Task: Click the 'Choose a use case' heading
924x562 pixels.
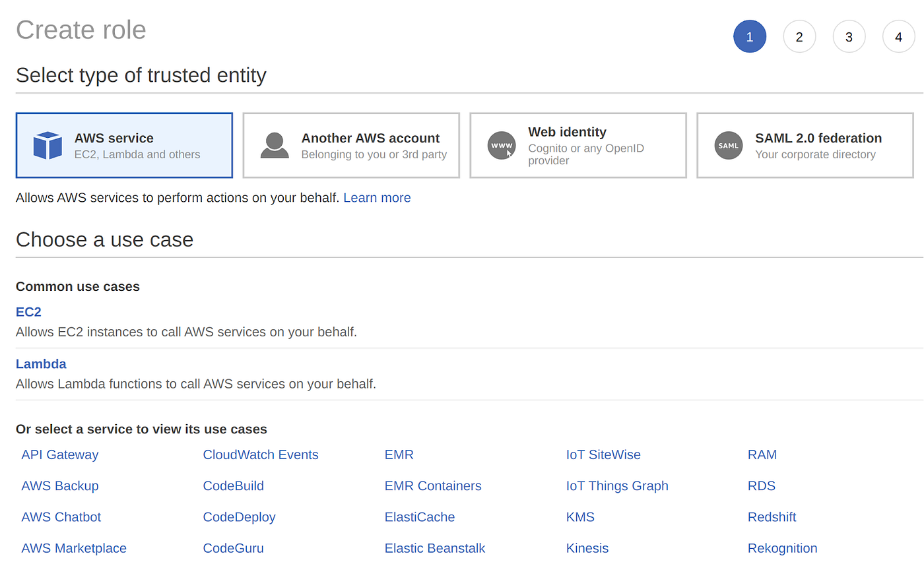Action: coord(105,239)
